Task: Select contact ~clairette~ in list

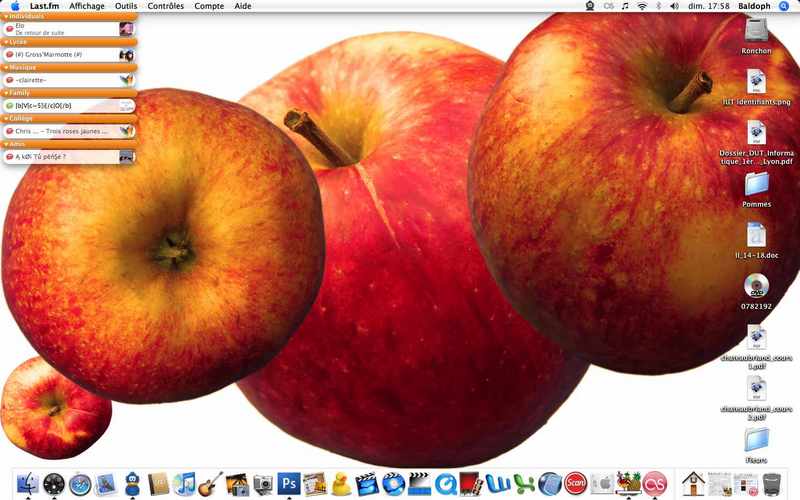Action: (x=69, y=80)
